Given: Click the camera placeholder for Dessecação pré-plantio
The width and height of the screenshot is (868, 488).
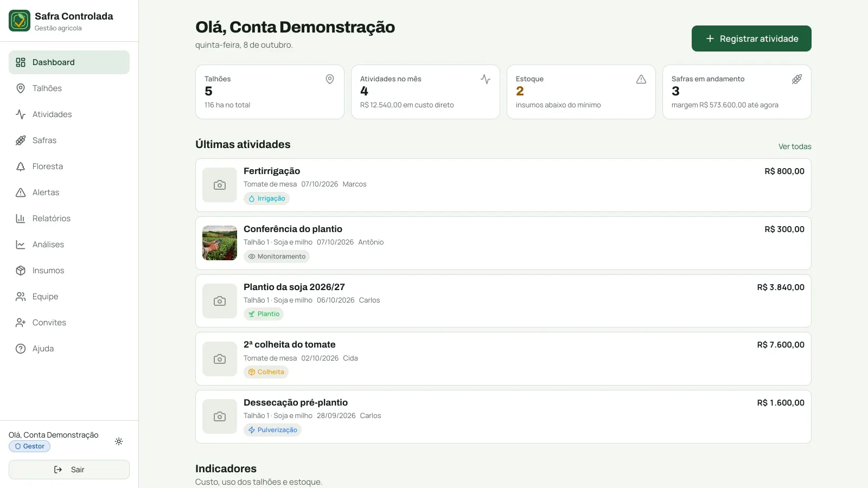Looking at the screenshot, I should (220, 416).
